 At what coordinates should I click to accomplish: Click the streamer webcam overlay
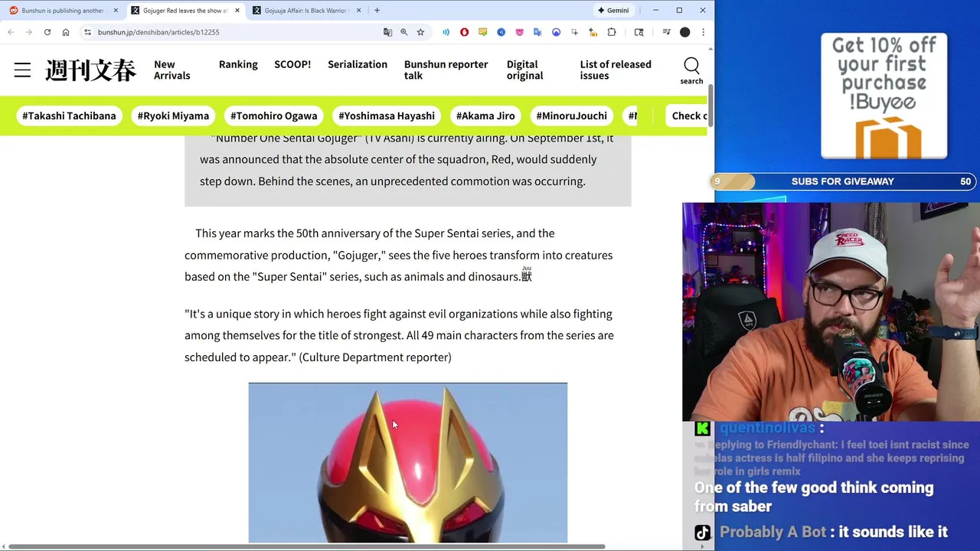point(831,312)
